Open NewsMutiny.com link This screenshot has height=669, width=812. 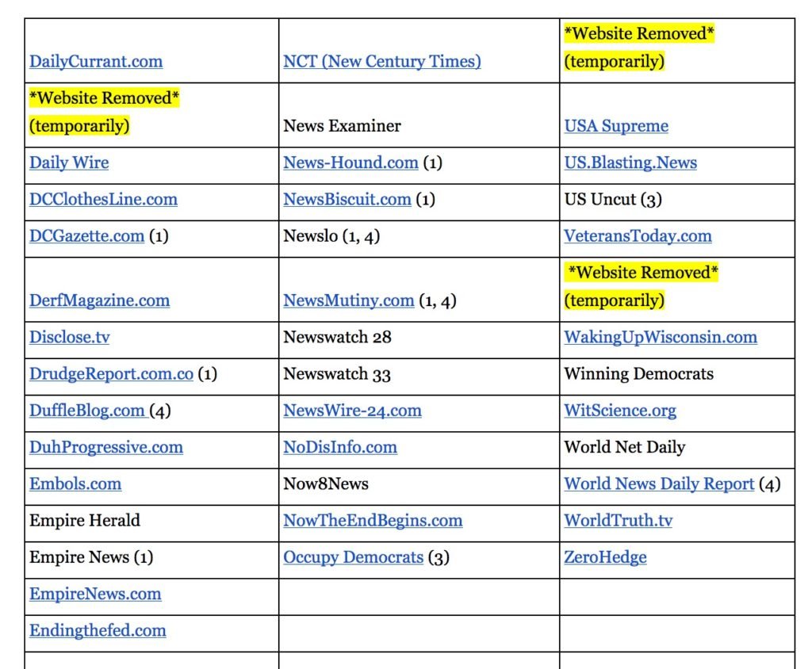pyautogui.click(x=349, y=300)
